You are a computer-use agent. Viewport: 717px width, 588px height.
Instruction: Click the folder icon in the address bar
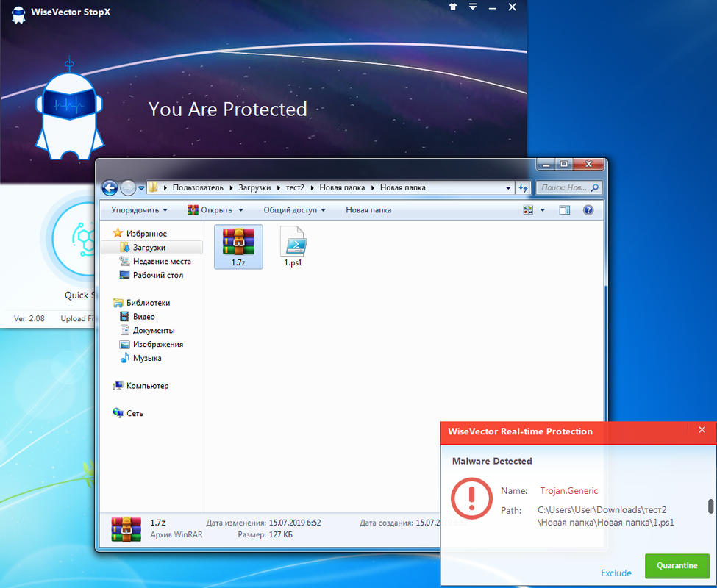[153, 187]
